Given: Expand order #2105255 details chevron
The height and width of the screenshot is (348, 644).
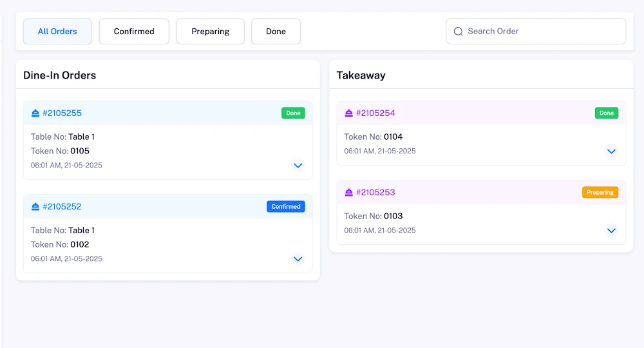Looking at the screenshot, I should 298,166.
